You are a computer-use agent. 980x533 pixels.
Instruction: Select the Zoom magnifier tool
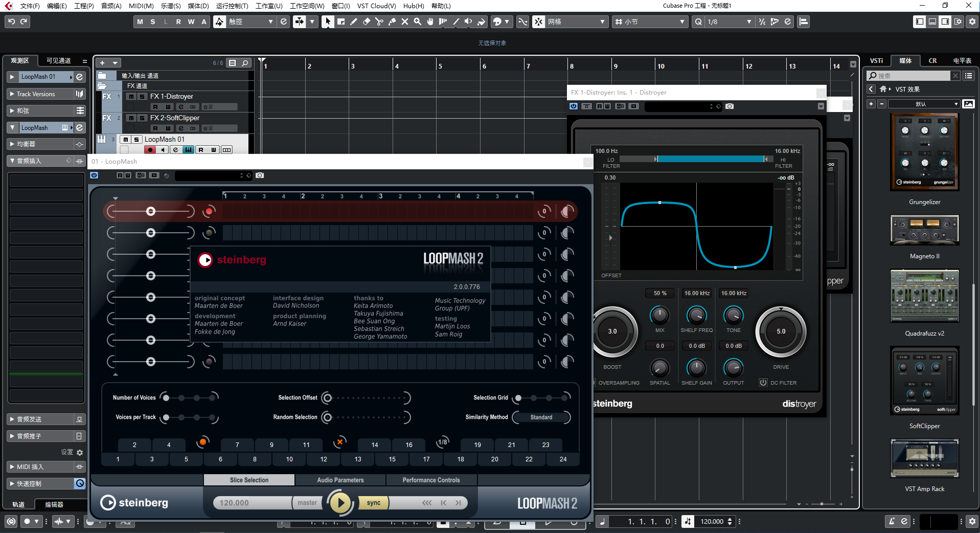pos(418,21)
